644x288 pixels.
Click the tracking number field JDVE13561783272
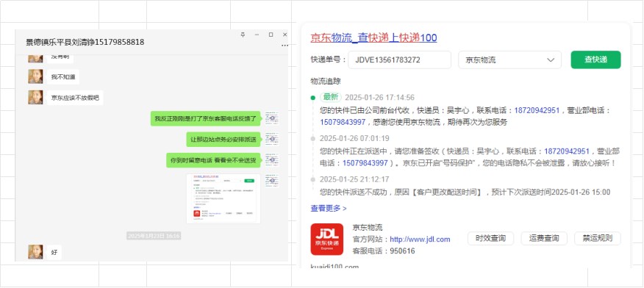click(400, 60)
